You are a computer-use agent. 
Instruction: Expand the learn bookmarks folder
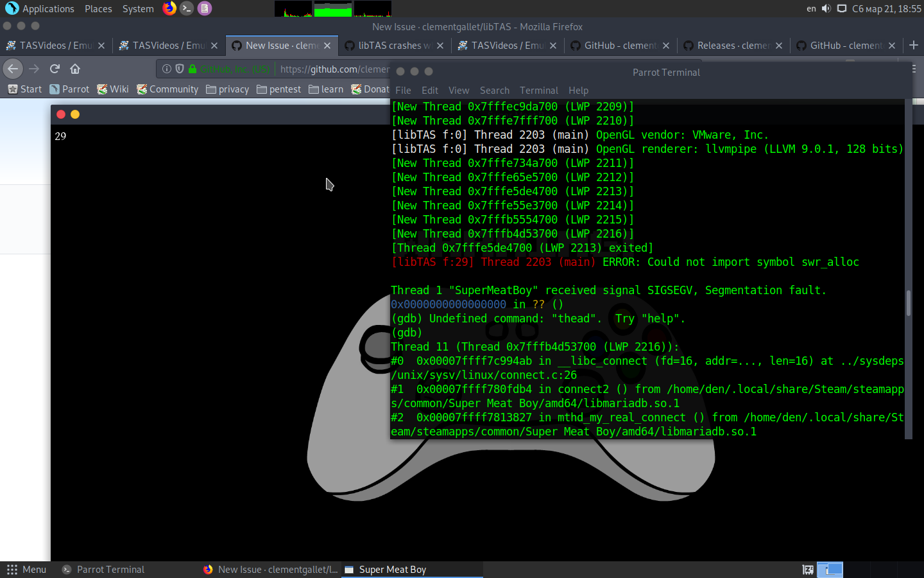(326, 89)
